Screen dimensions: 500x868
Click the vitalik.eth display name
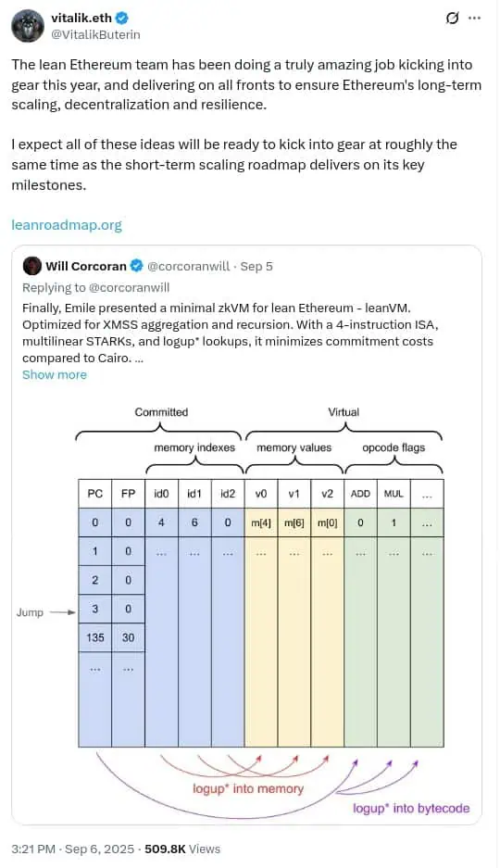(x=81, y=18)
